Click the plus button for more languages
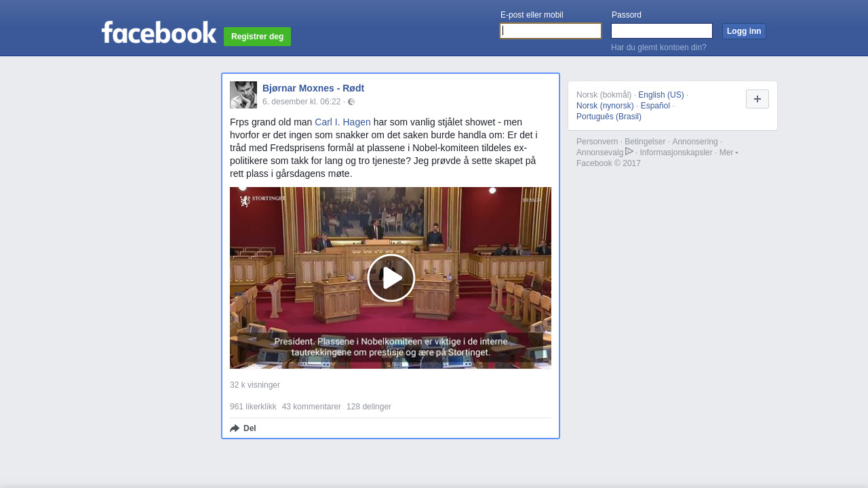868x488 pixels. pos(757,99)
